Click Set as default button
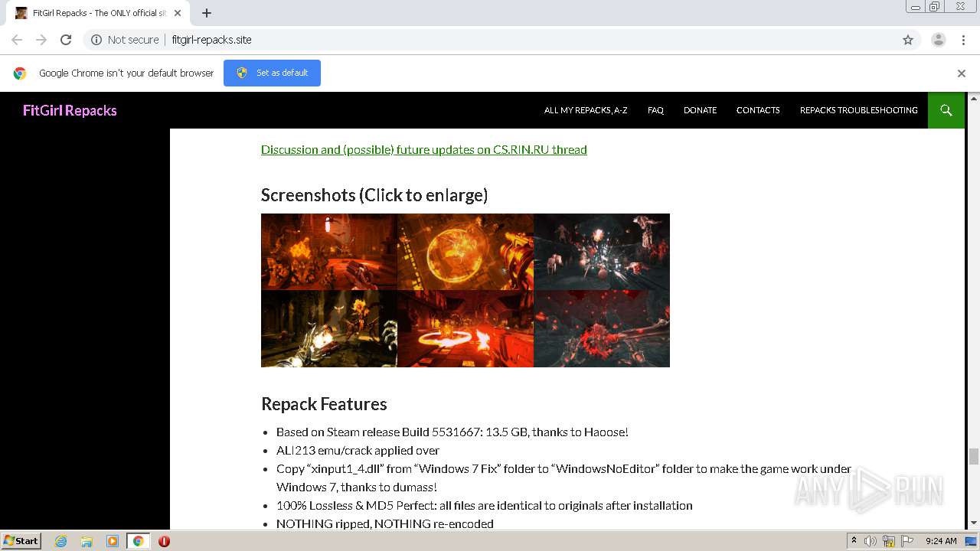 tap(272, 73)
